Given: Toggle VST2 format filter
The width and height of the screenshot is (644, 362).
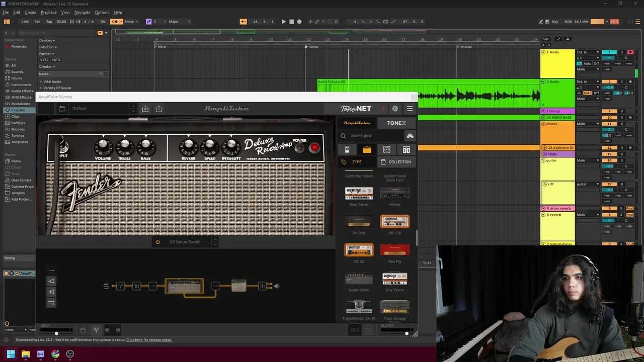Looking at the screenshot, I should tap(44, 60).
